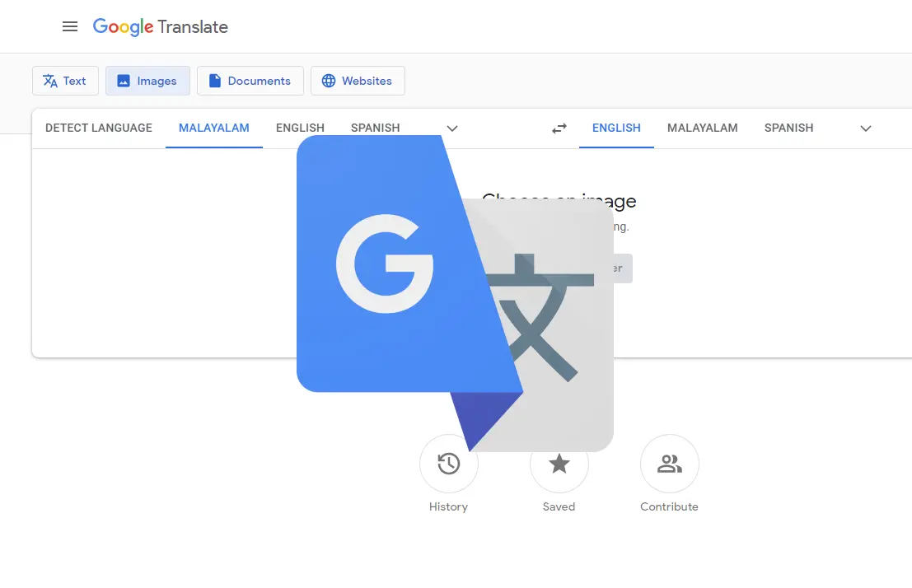Swap the source and target languages
912x588 pixels.
click(559, 128)
